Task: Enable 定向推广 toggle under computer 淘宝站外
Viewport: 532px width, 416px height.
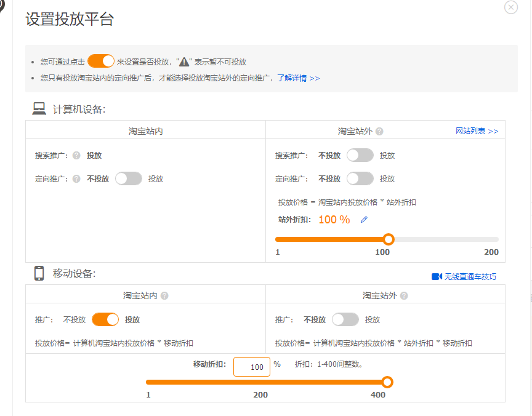Action: pyautogui.click(x=360, y=178)
